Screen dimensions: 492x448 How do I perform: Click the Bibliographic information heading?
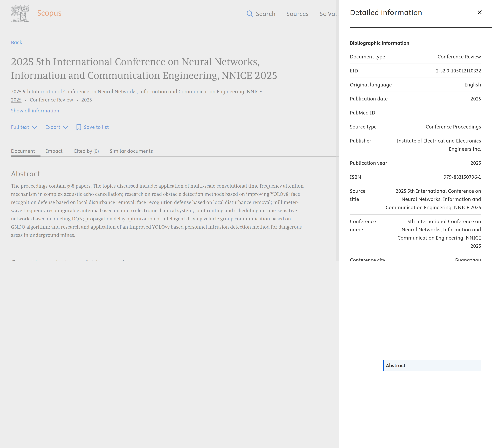pyautogui.click(x=379, y=43)
